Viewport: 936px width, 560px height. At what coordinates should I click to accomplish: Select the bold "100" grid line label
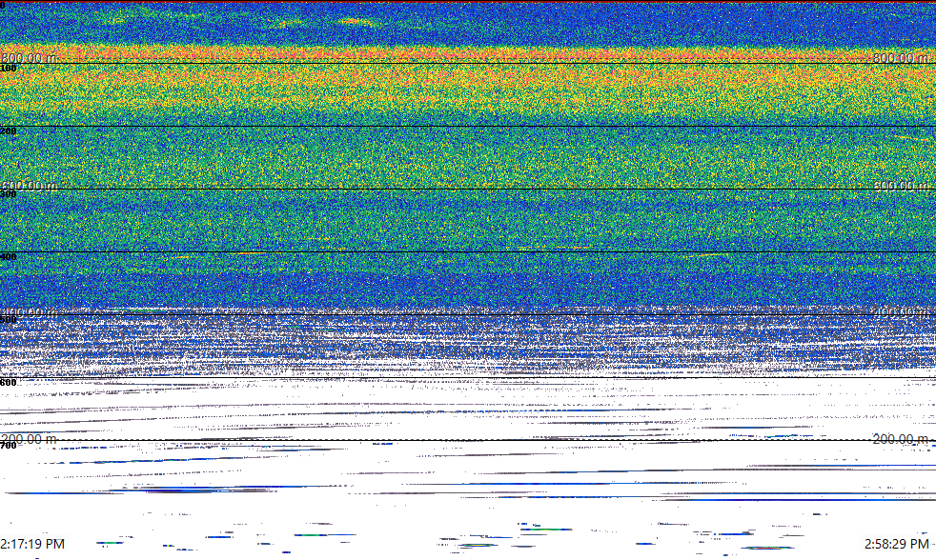tap(9, 69)
